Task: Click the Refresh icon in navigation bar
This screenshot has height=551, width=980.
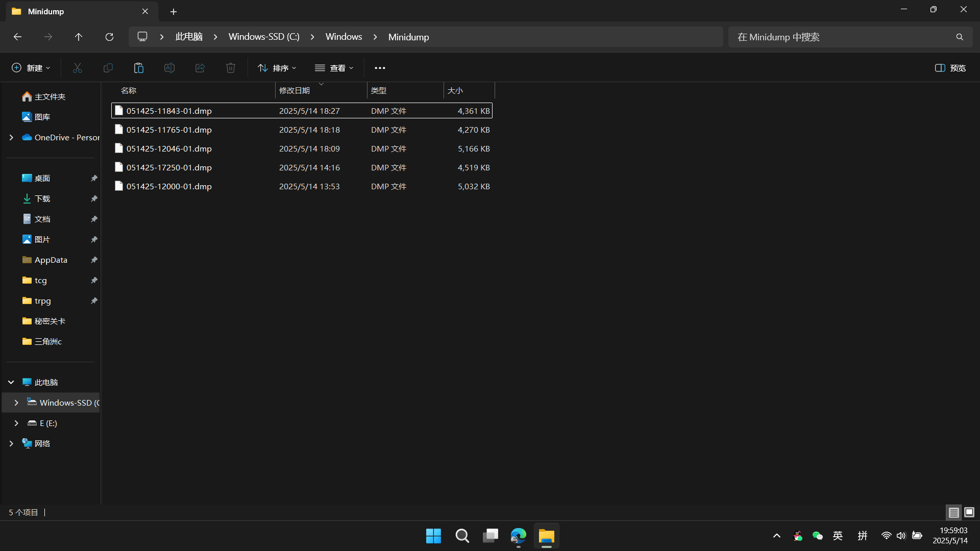Action: coord(109,37)
